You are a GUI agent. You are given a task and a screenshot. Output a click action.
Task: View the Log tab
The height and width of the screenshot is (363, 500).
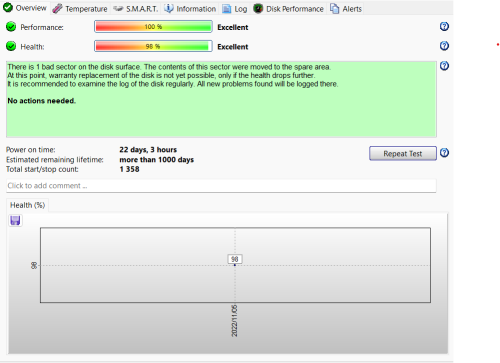[235, 9]
